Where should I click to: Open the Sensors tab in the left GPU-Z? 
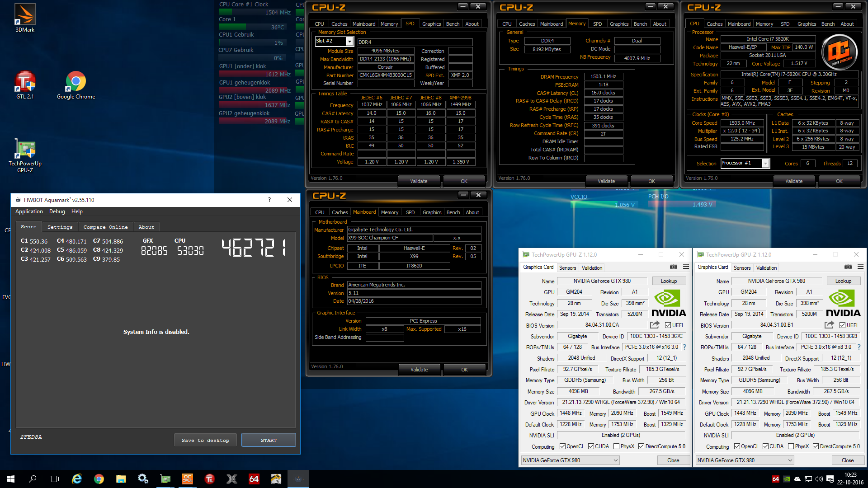coord(567,267)
